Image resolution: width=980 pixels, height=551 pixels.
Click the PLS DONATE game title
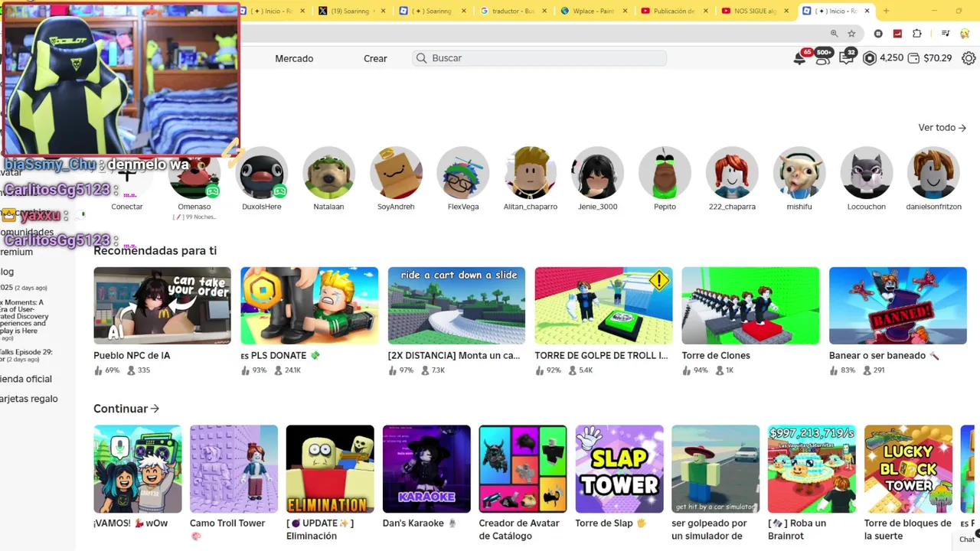point(280,356)
